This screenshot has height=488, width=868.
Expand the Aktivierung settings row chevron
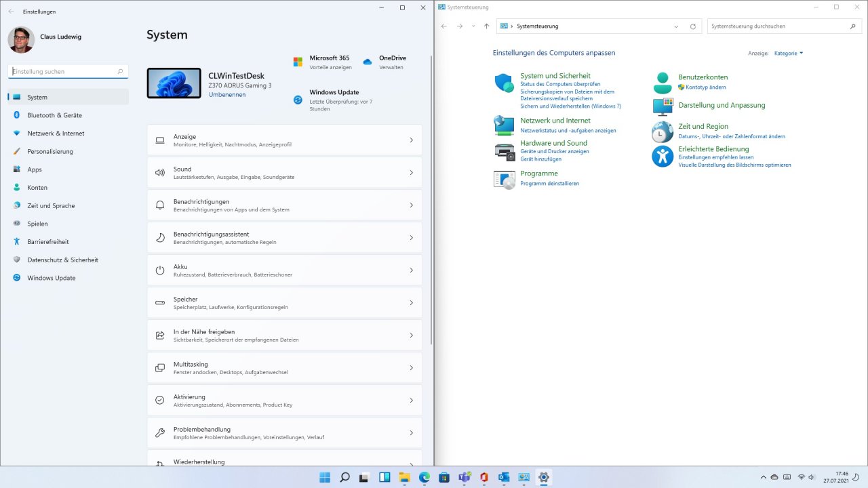tap(411, 401)
